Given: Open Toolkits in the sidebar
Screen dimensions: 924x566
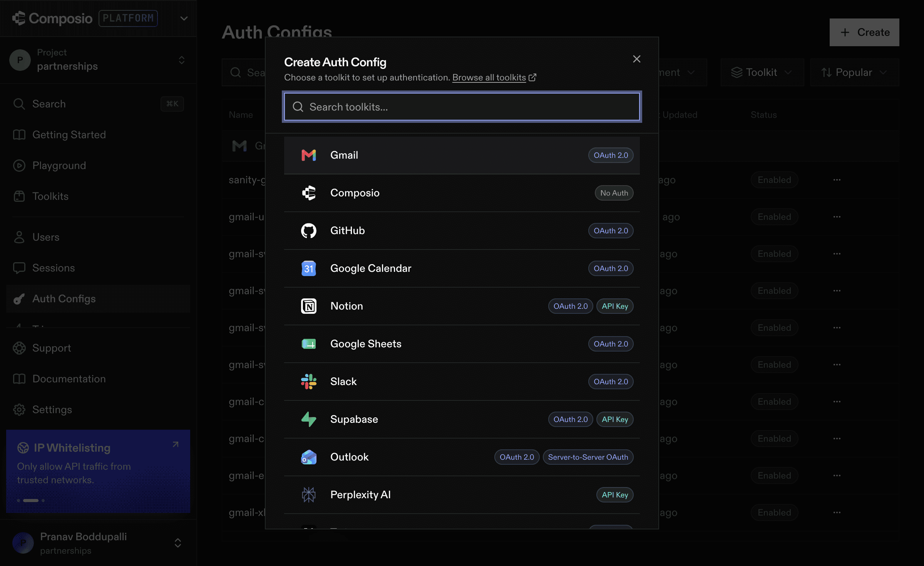Looking at the screenshot, I should 98,196.
